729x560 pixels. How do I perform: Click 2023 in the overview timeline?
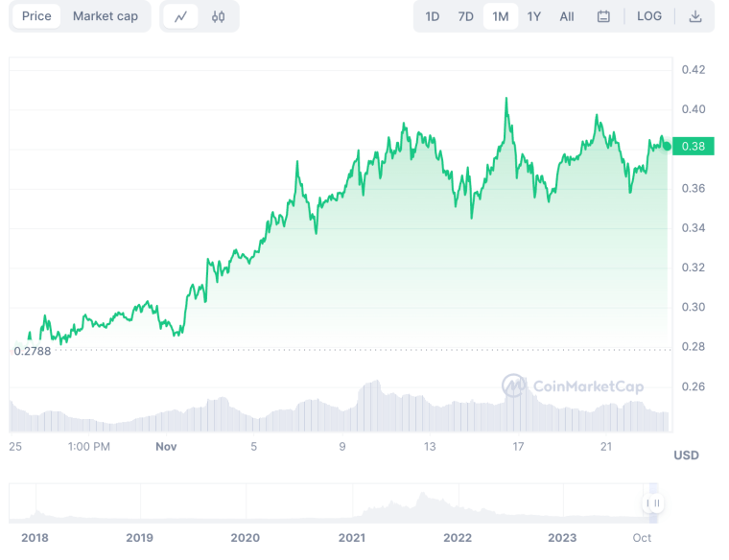[x=562, y=538]
